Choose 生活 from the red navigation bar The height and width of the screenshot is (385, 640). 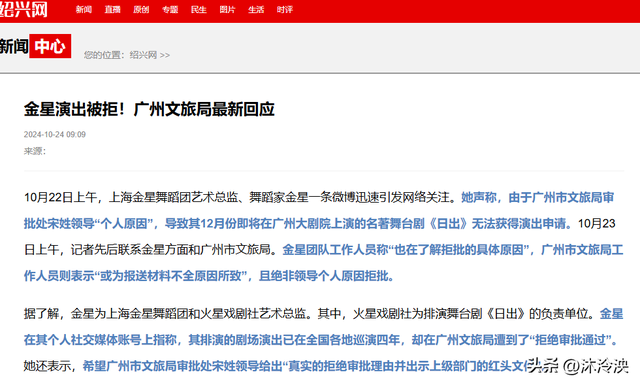(256, 9)
